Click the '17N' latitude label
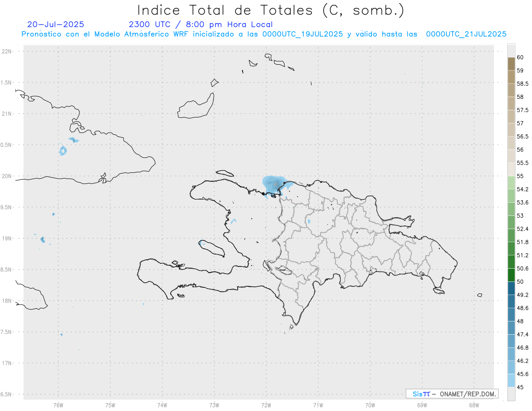 (7, 363)
